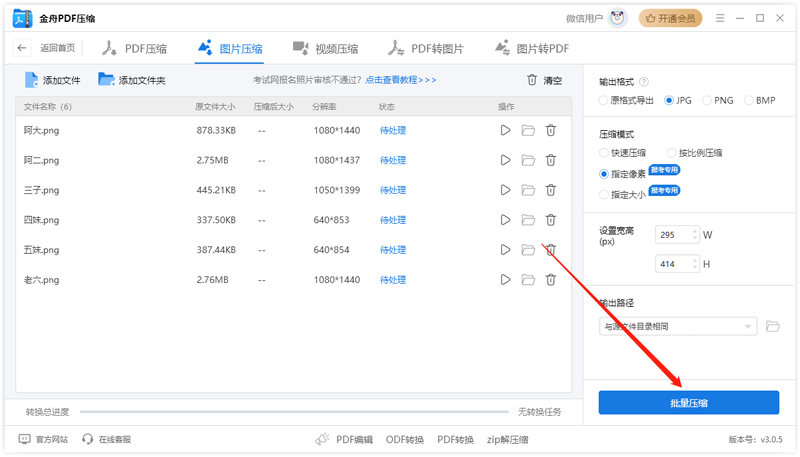Open output folder for 阿二.png
The width and height of the screenshot is (800, 457).
pos(528,160)
